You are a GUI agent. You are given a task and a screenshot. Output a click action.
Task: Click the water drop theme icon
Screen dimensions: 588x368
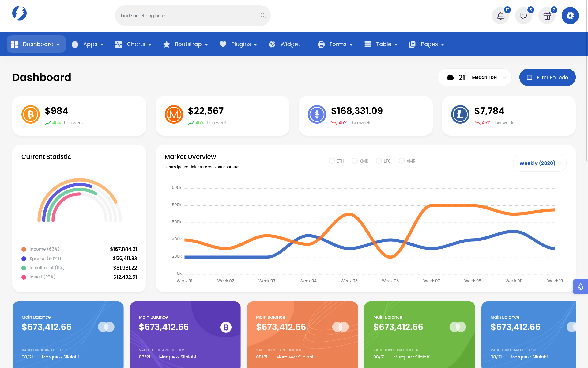pos(580,287)
